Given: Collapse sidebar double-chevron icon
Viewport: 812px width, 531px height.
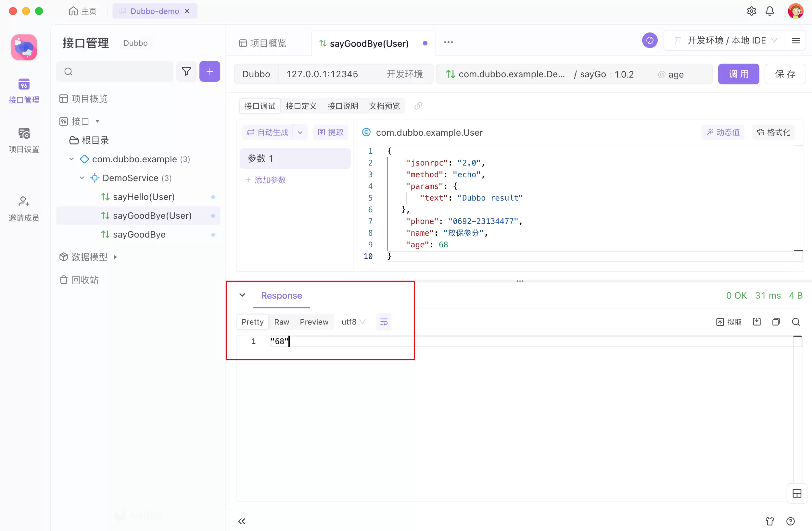Looking at the screenshot, I should [242, 521].
